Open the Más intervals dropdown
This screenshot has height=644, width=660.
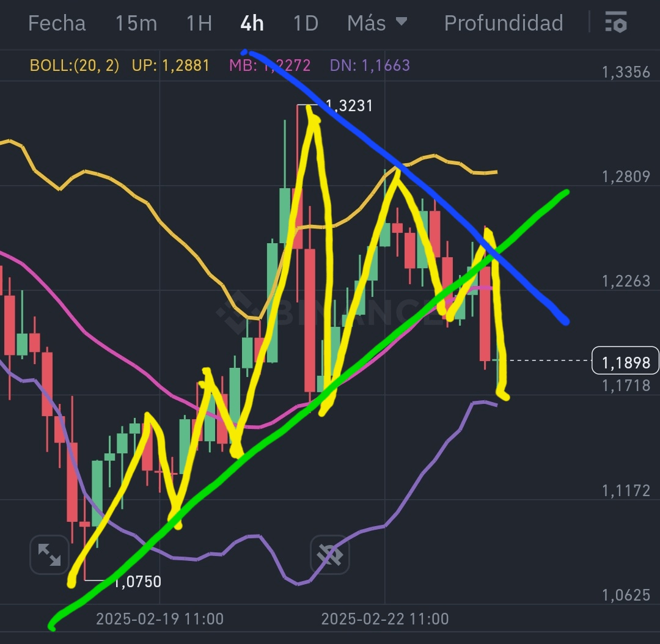click(377, 23)
